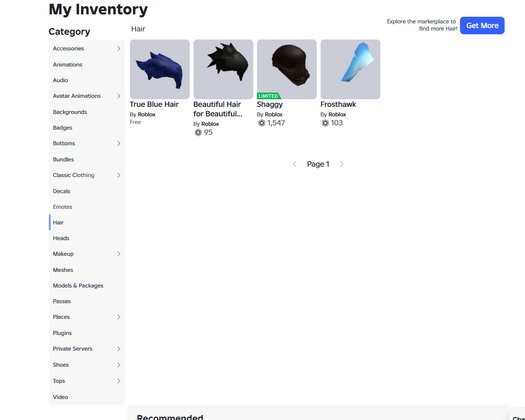525x420 pixels.
Task: Click the LIMITED badge on Shaggy
Action: pos(269,96)
